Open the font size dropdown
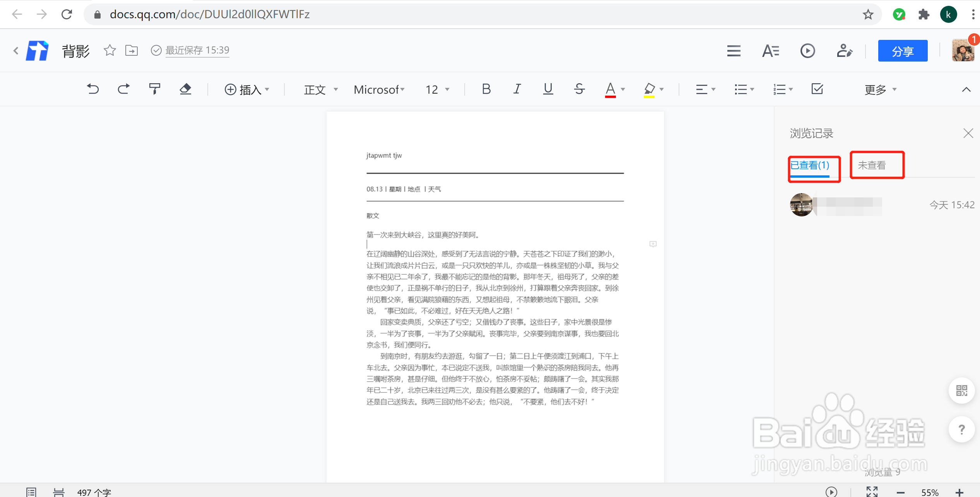Image resolution: width=980 pixels, height=497 pixels. (437, 89)
